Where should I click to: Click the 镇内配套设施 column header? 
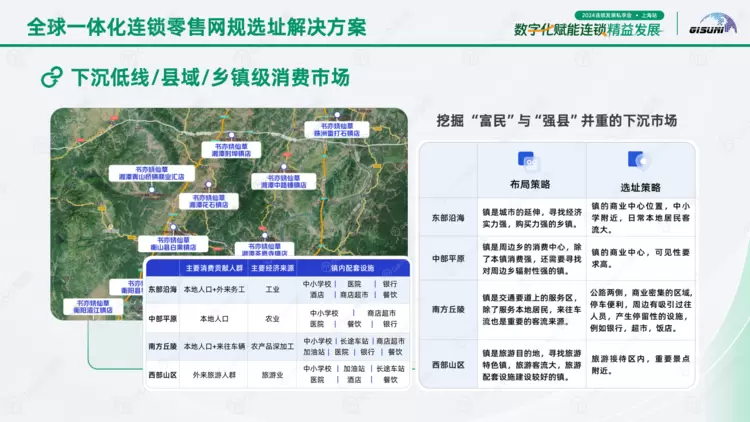[352, 268]
